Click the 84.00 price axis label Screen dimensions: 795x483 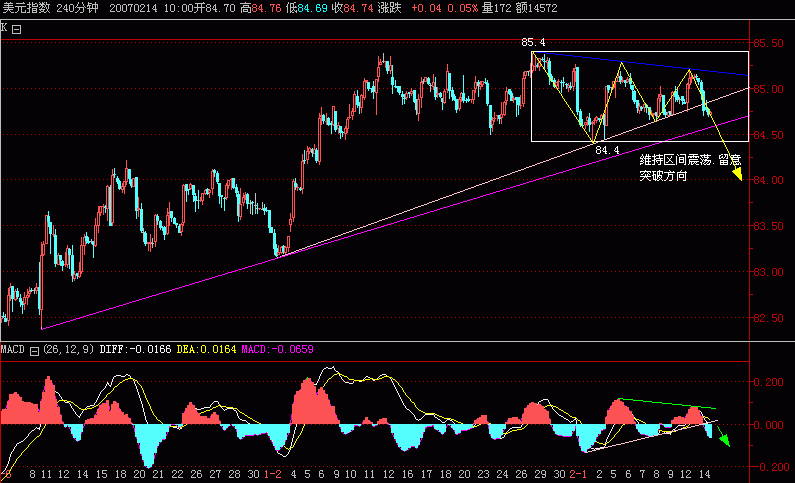(x=768, y=180)
